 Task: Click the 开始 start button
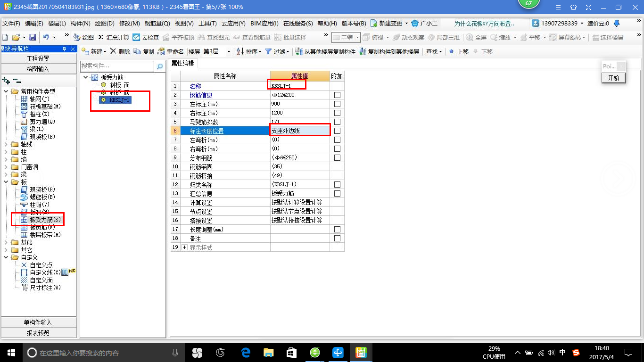pos(613,78)
